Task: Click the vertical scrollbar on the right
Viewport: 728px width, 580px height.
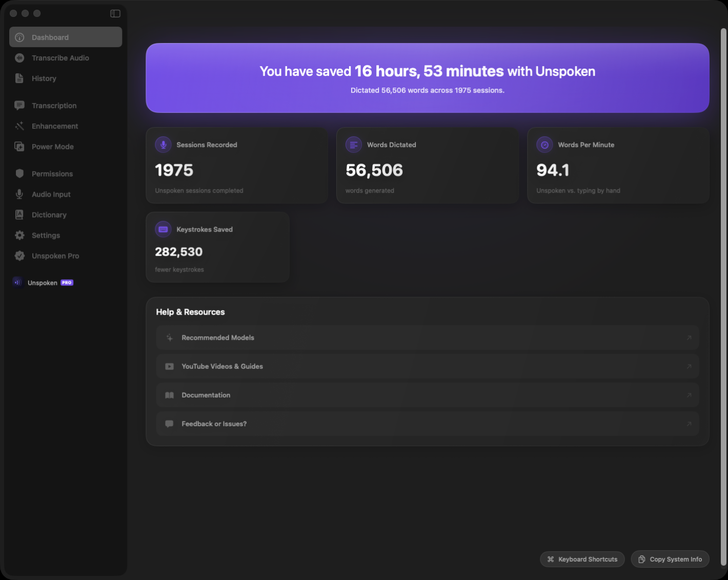Action: tap(723, 296)
